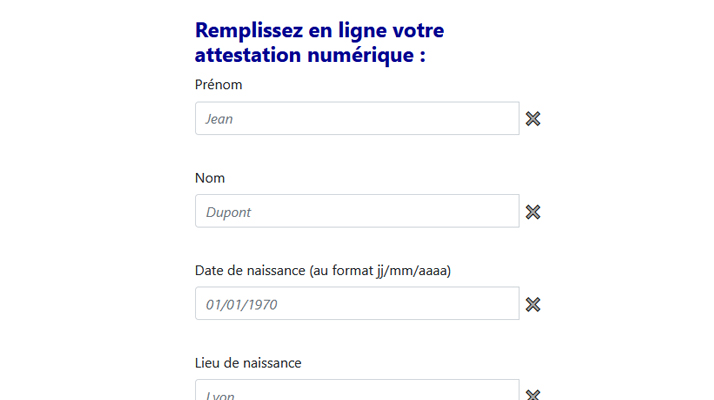Click into the Prénom input box
The image size is (714, 400).
click(357, 118)
